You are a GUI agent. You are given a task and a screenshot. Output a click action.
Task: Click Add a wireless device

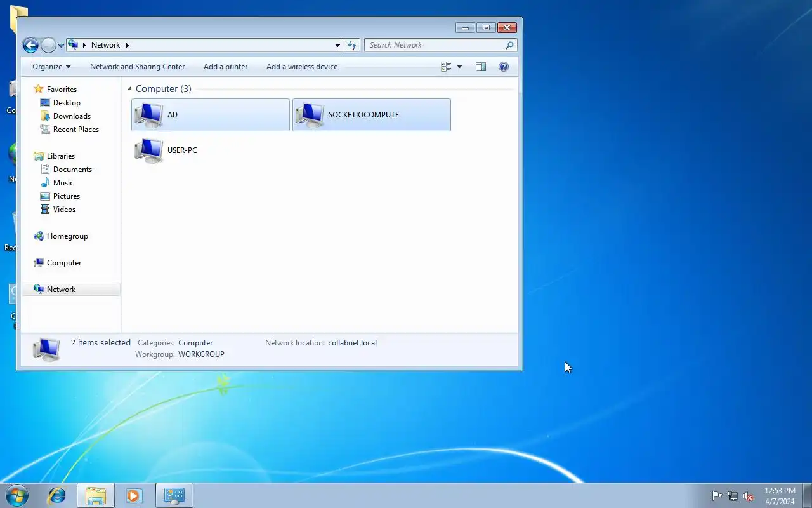(302, 67)
